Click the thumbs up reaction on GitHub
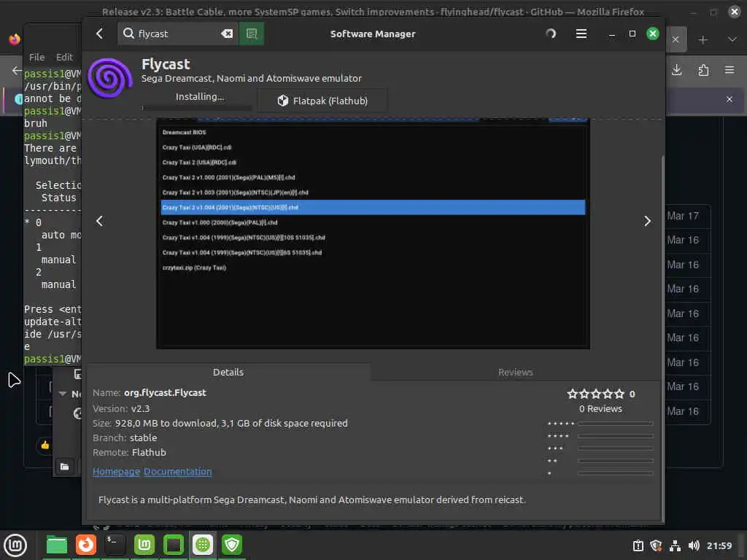747x560 pixels. coord(44,446)
